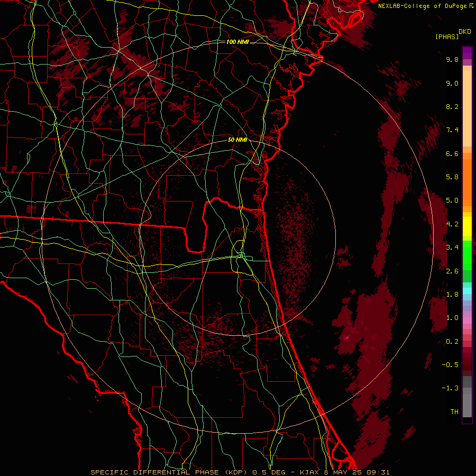Select the 3.4 legend value
The width and height of the screenshot is (476, 476).
point(452,248)
